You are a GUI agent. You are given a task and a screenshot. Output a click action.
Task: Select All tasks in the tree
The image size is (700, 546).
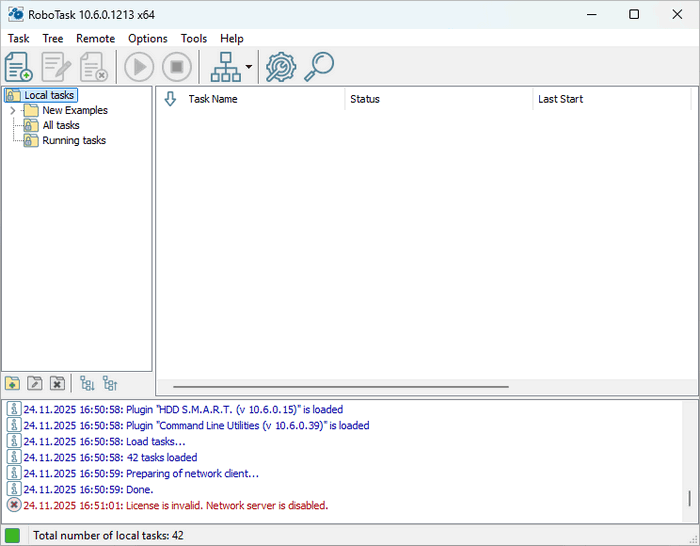point(60,126)
